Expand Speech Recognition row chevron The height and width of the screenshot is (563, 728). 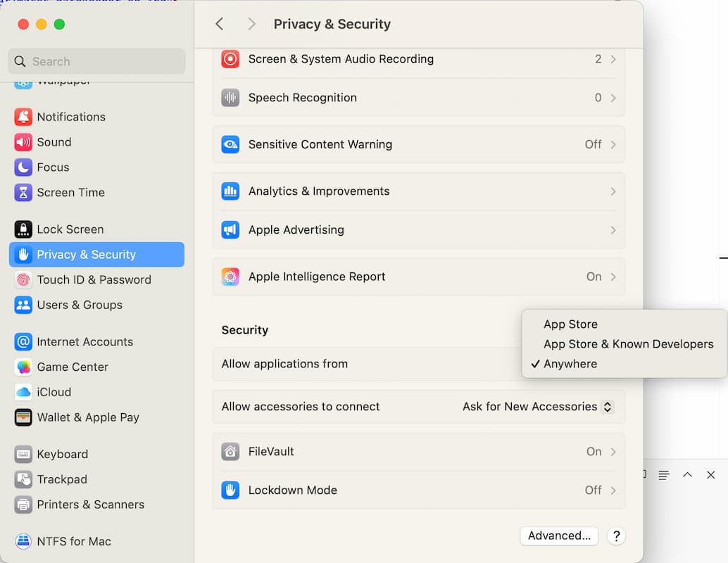[x=613, y=98]
